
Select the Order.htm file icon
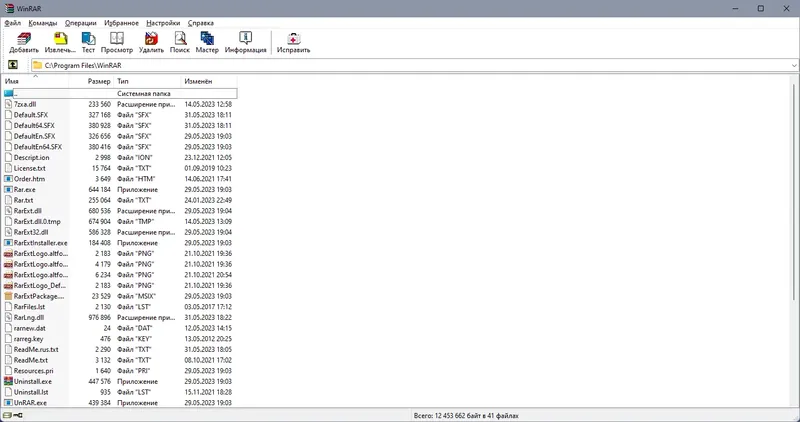(x=8, y=179)
